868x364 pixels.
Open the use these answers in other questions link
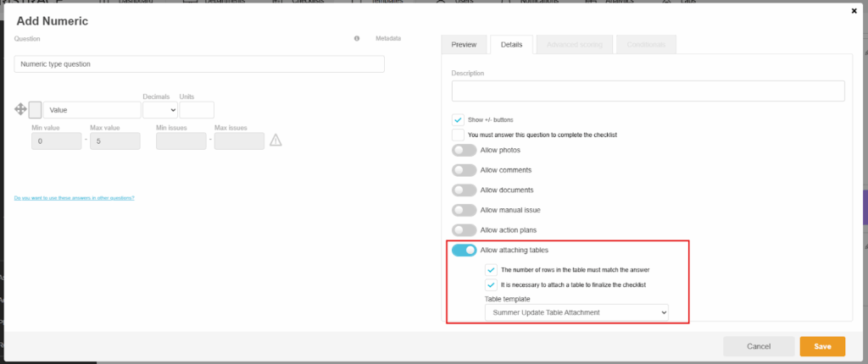[x=75, y=198]
